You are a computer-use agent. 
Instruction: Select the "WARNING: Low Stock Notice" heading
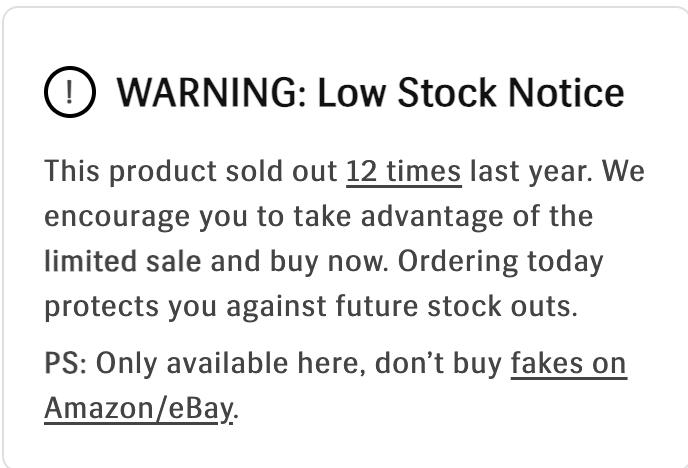pyautogui.click(x=370, y=93)
